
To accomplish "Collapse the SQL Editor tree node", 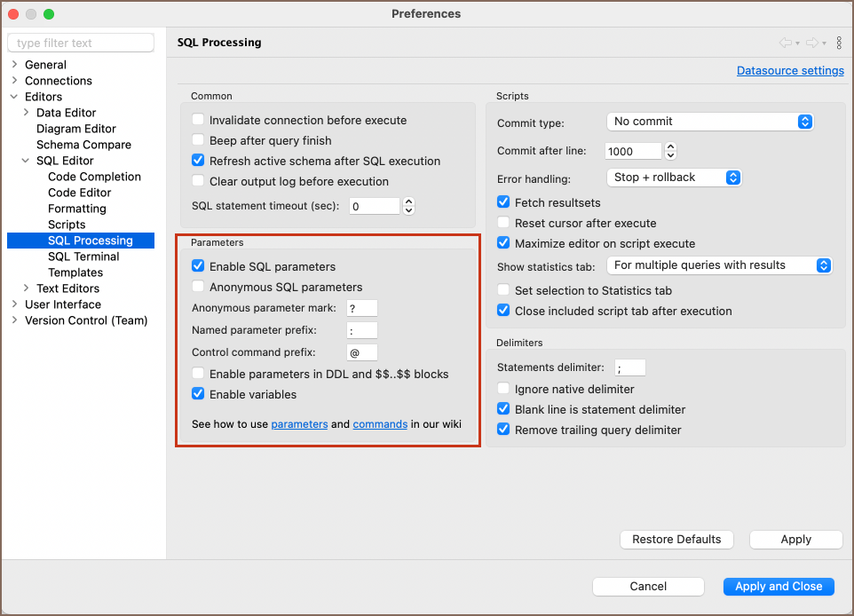I will (26, 161).
